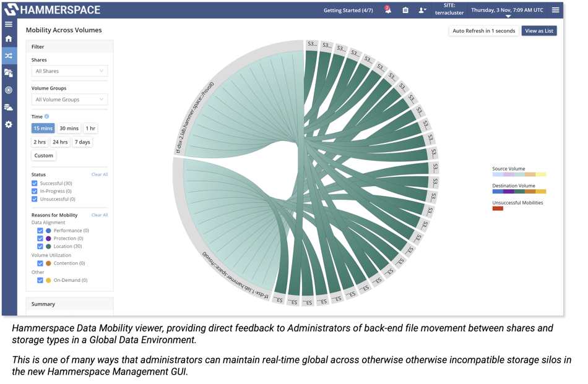
Task: Clear All under Reasons for Mobility
Action: point(100,215)
